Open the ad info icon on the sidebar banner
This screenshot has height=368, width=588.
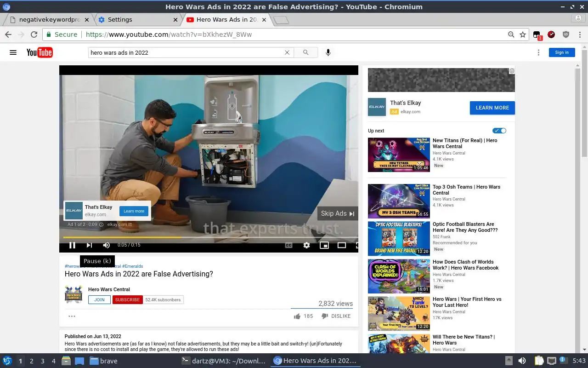coord(512,71)
